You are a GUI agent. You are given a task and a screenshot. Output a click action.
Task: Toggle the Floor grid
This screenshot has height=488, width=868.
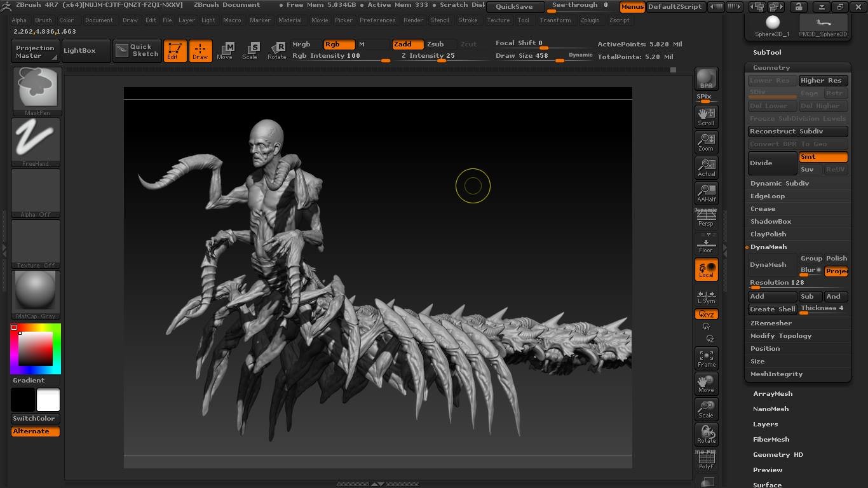click(706, 243)
